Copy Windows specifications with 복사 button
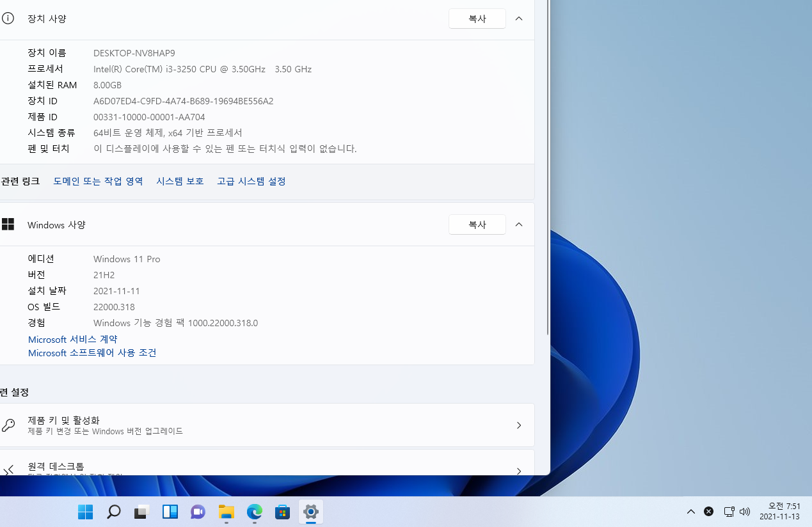812x527 pixels. click(477, 224)
